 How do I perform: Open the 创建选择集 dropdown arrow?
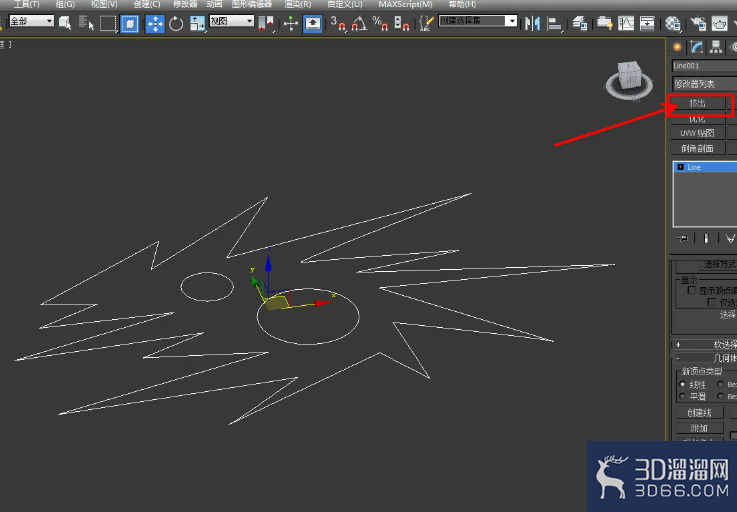(x=511, y=21)
